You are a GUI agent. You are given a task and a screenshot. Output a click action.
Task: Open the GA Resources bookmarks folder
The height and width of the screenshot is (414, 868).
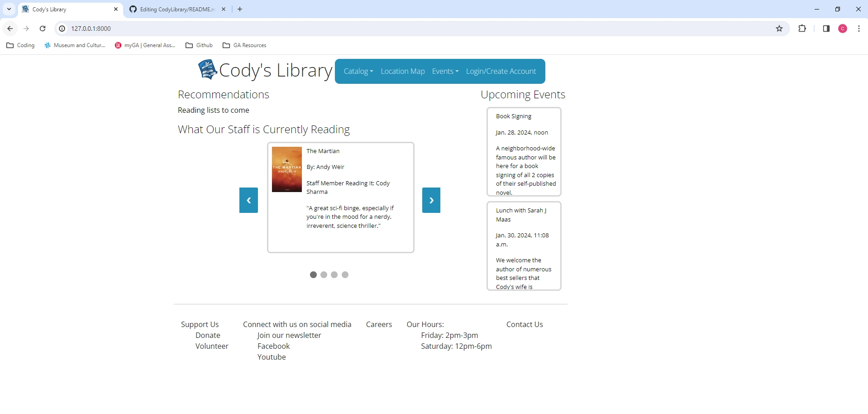[x=244, y=45]
